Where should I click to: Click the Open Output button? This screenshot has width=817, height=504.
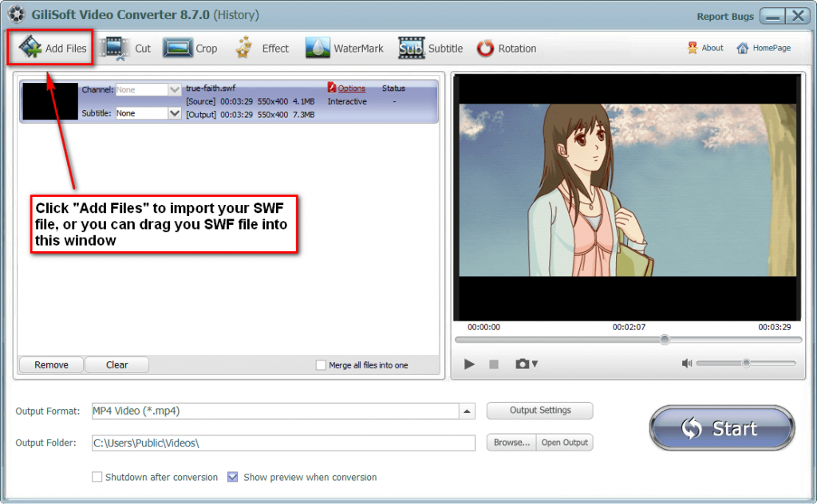pos(564,443)
